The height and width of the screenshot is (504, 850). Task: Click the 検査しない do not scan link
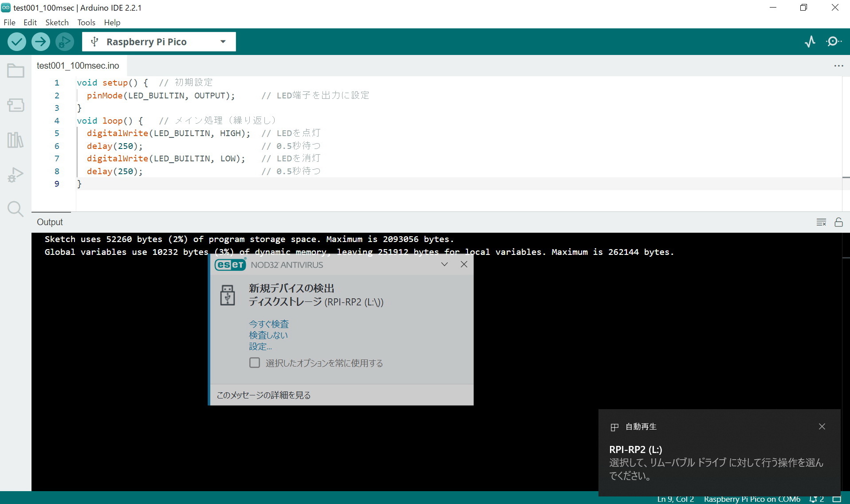(x=268, y=335)
